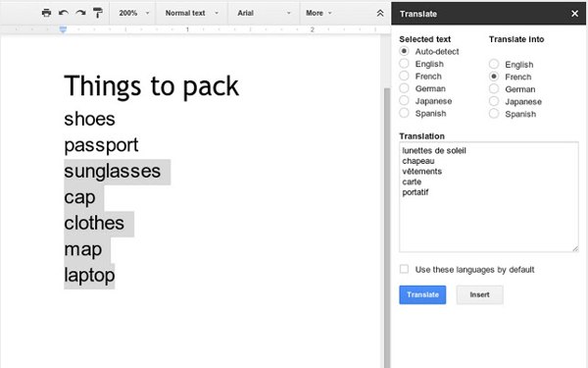Click the left indent marker on ruler
The height and width of the screenshot is (368, 588).
point(63,29)
